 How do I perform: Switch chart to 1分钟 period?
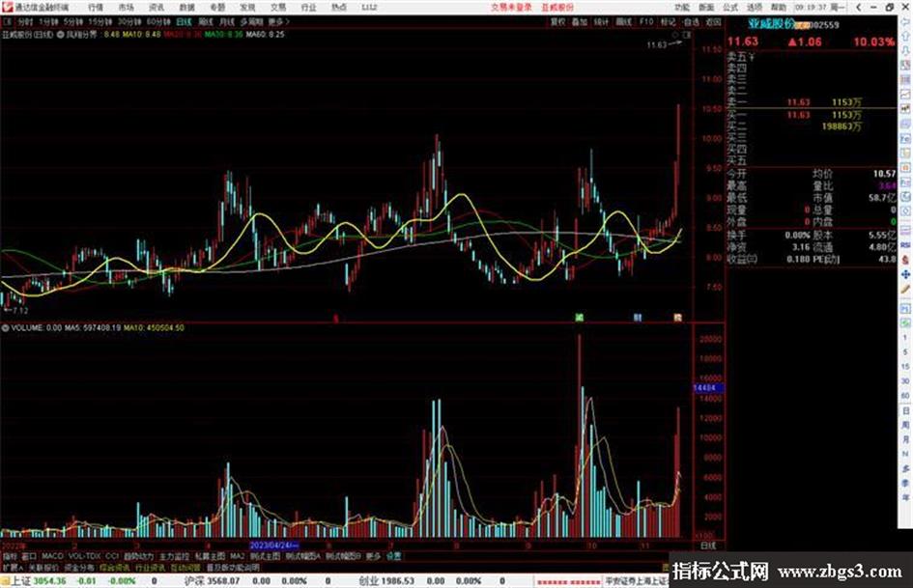[x=49, y=22]
